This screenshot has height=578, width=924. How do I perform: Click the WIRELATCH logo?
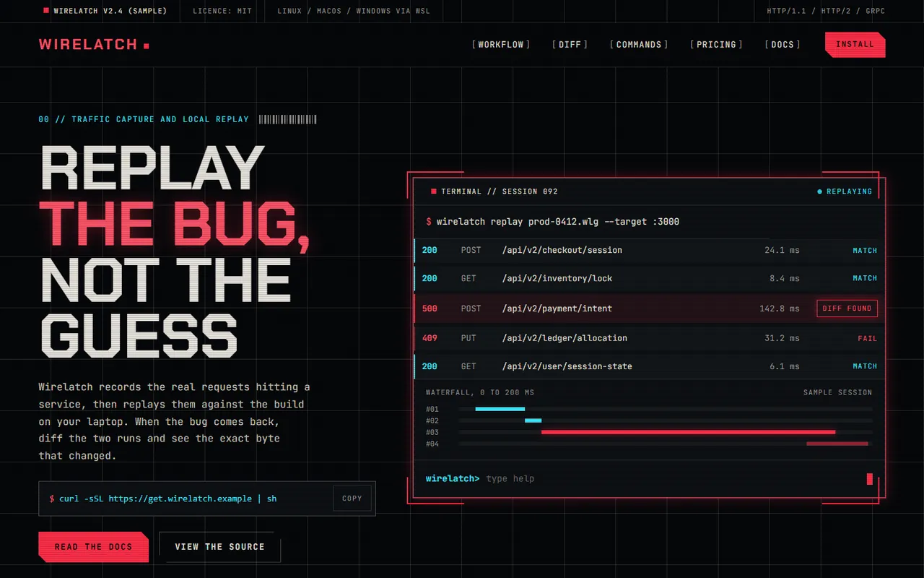pos(94,45)
